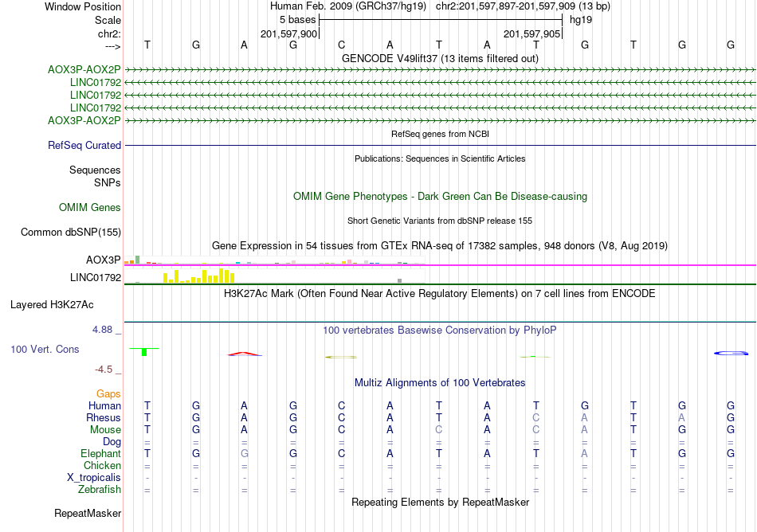Click the chr2:201,597,897-201,597,909 (13 bp) position text
The width and height of the screenshot is (757, 532).
click(x=523, y=6)
